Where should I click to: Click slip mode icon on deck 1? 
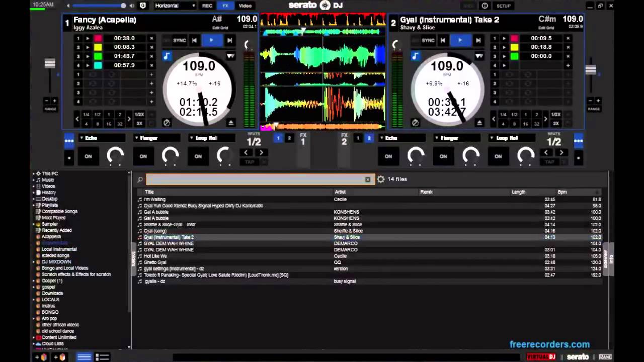click(x=167, y=123)
